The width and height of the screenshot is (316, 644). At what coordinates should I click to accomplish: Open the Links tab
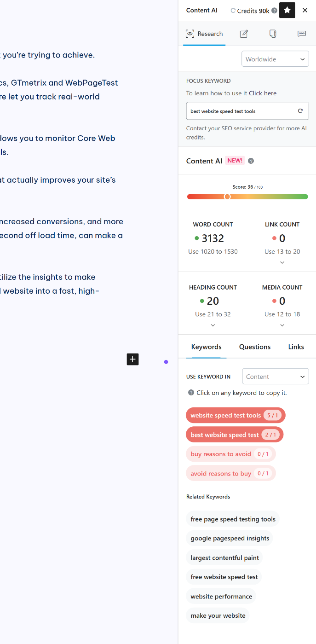coord(296,347)
